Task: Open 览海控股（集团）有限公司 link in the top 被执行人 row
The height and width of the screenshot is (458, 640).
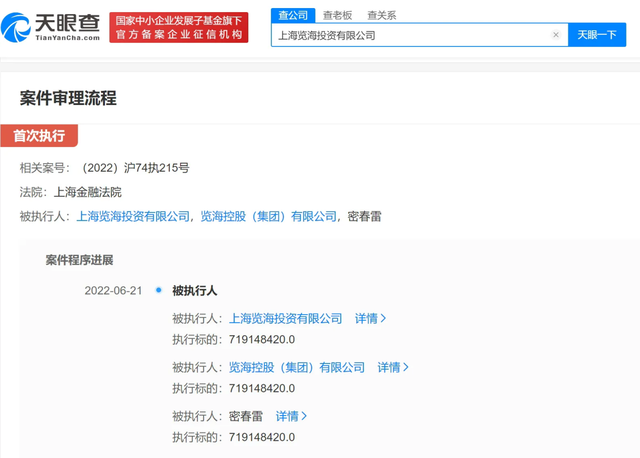Action: (268, 216)
